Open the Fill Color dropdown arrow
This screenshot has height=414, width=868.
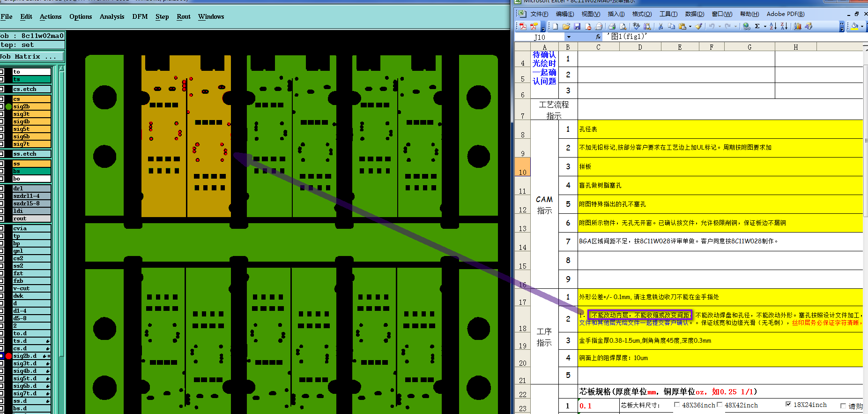(x=862, y=27)
